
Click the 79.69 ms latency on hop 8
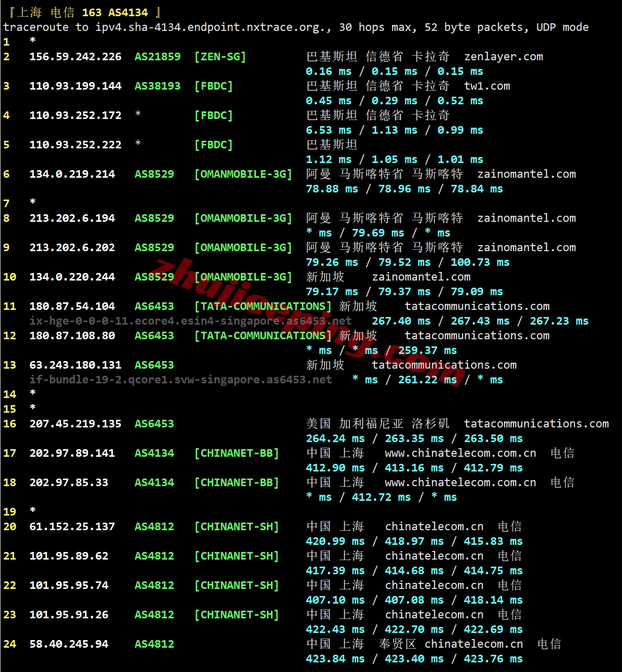[x=378, y=233]
